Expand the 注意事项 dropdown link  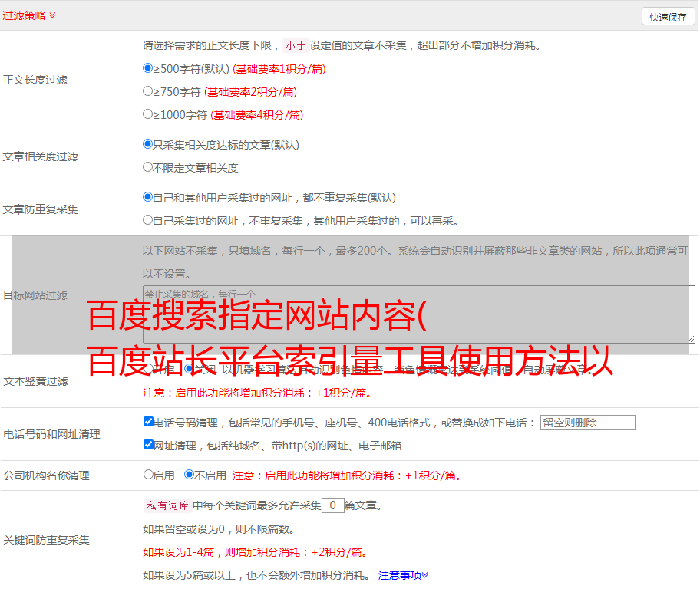pos(403,574)
